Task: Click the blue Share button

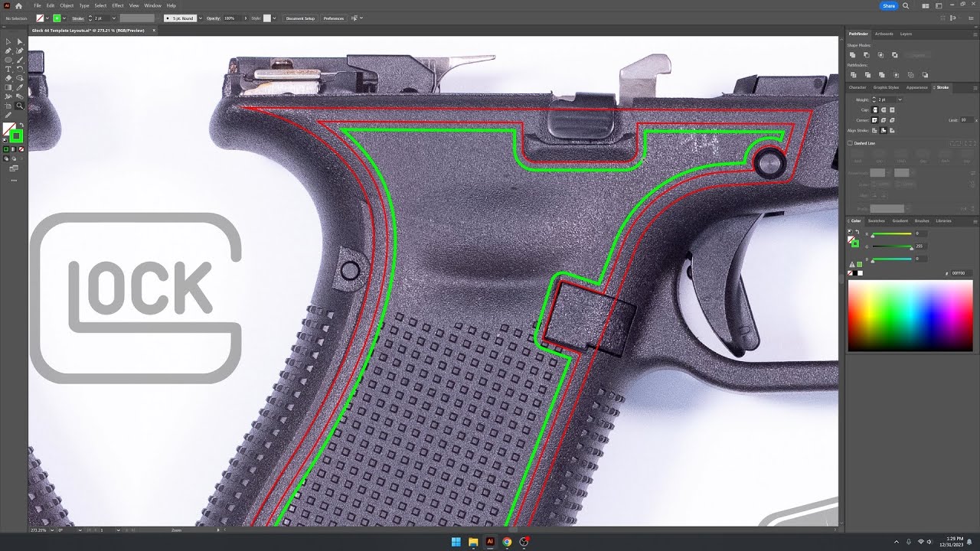Action: click(x=888, y=5)
